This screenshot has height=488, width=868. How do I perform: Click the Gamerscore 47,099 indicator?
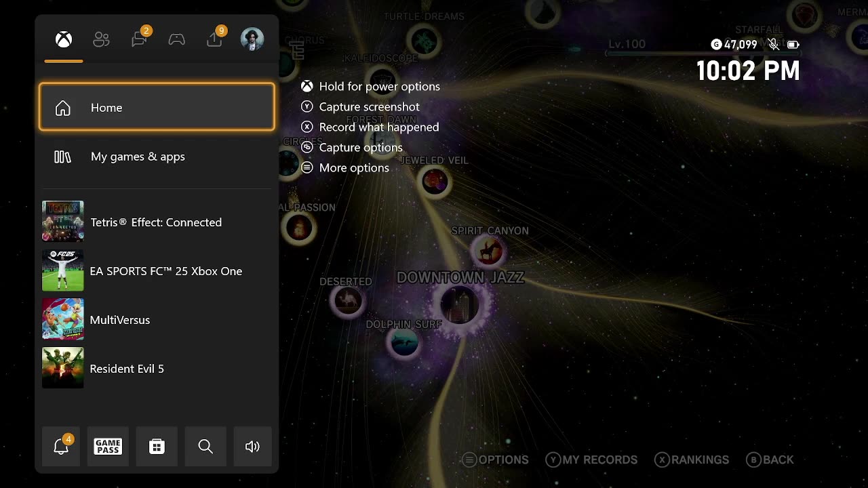(x=734, y=45)
